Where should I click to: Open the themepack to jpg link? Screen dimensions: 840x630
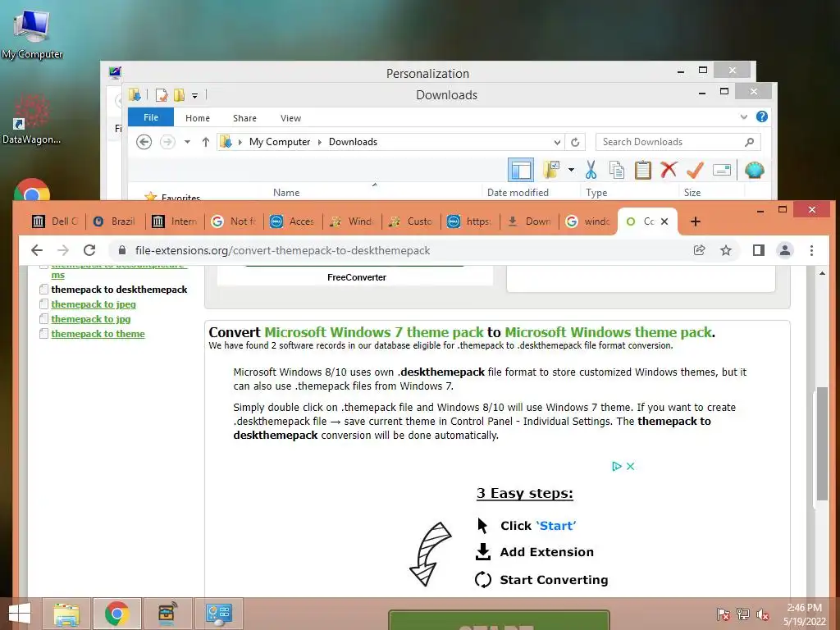point(91,319)
